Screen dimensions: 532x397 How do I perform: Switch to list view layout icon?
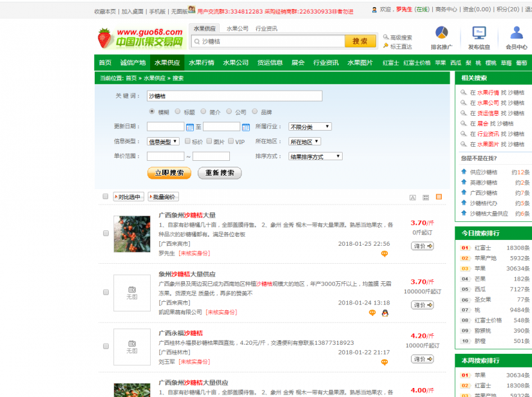pos(439,197)
